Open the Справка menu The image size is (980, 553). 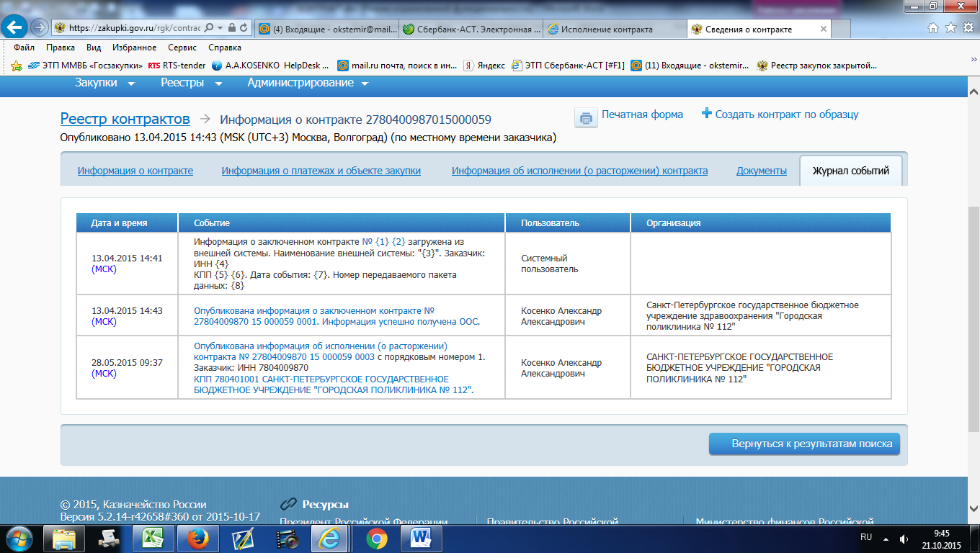(225, 48)
